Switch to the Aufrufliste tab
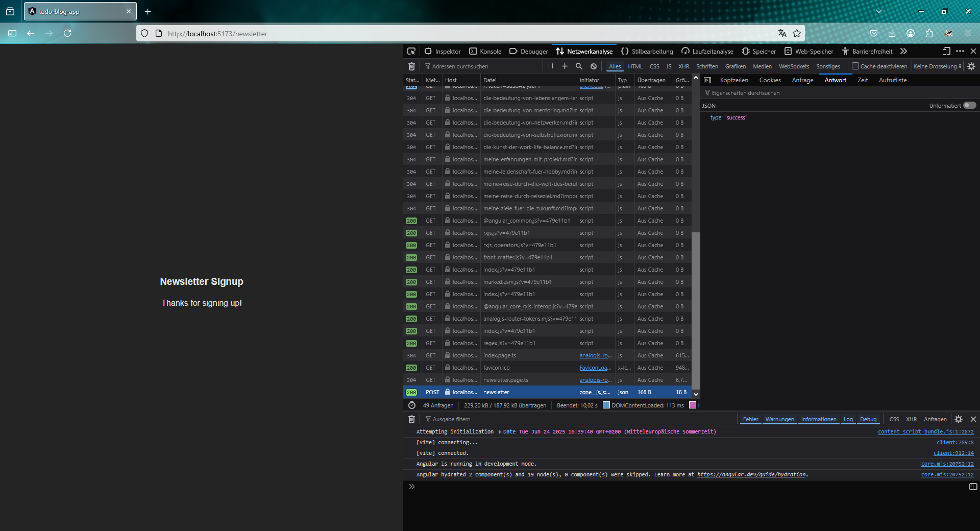 (x=893, y=80)
